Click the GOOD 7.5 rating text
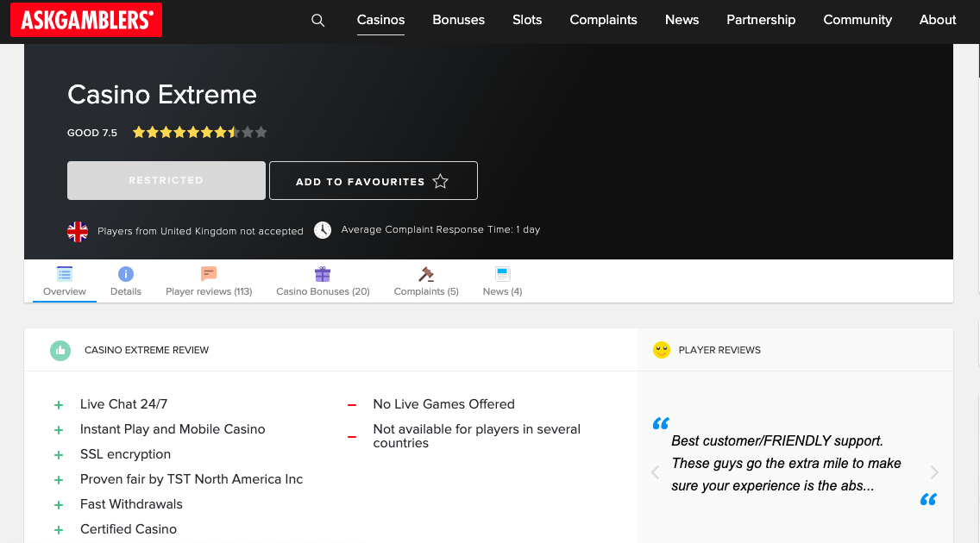The width and height of the screenshot is (980, 543). pyautogui.click(x=92, y=133)
